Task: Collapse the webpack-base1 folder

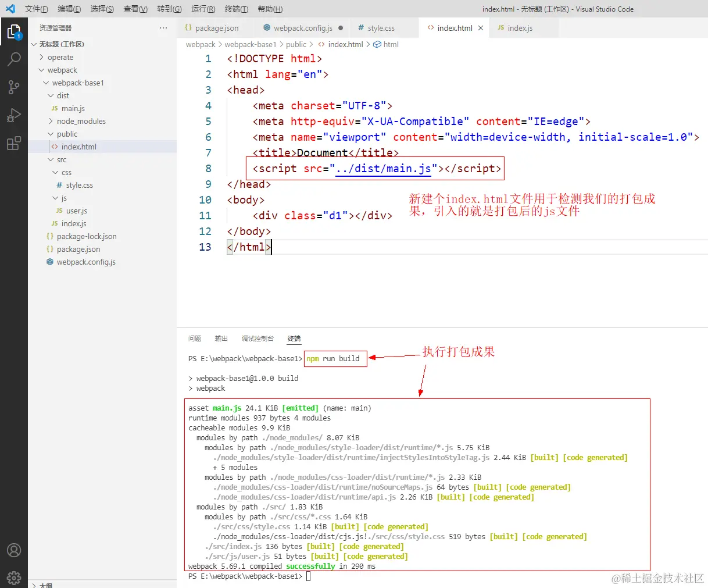Action: pyautogui.click(x=46, y=83)
